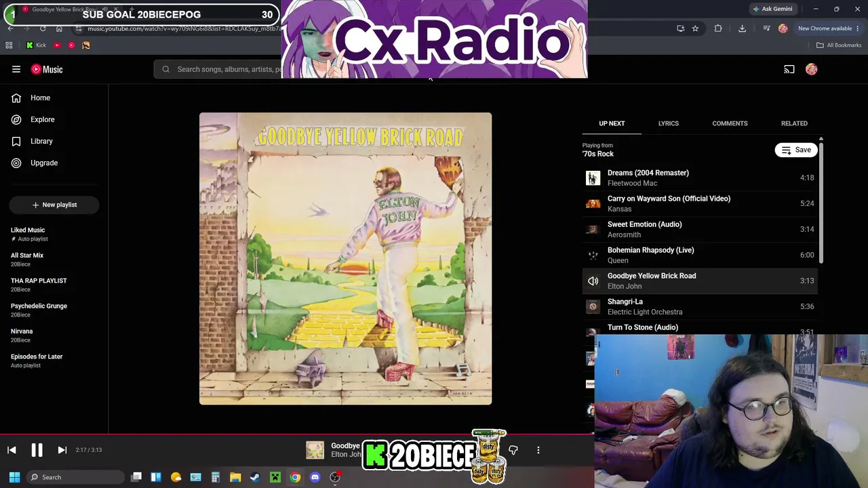Skip to the next track
The height and width of the screenshot is (488, 868).
click(62, 450)
